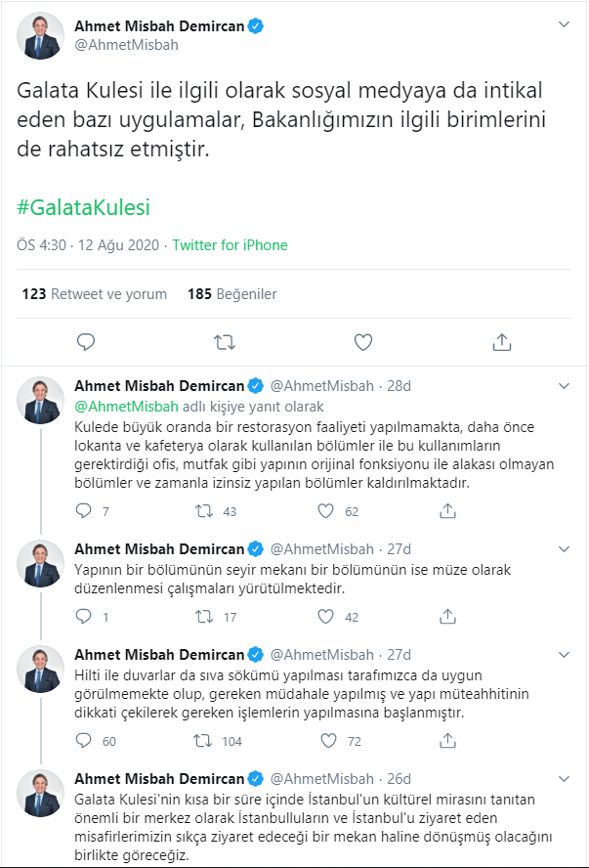Image resolution: width=589 pixels, height=868 pixels.
Task: Share the reply about seyir mekanı
Action: pyautogui.click(x=448, y=617)
